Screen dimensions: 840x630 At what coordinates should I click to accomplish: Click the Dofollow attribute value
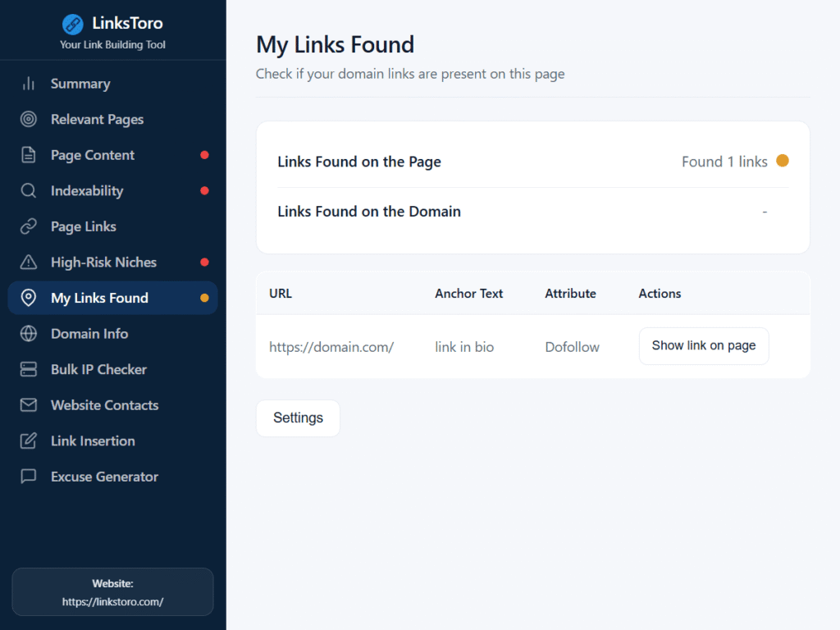coord(572,347)
